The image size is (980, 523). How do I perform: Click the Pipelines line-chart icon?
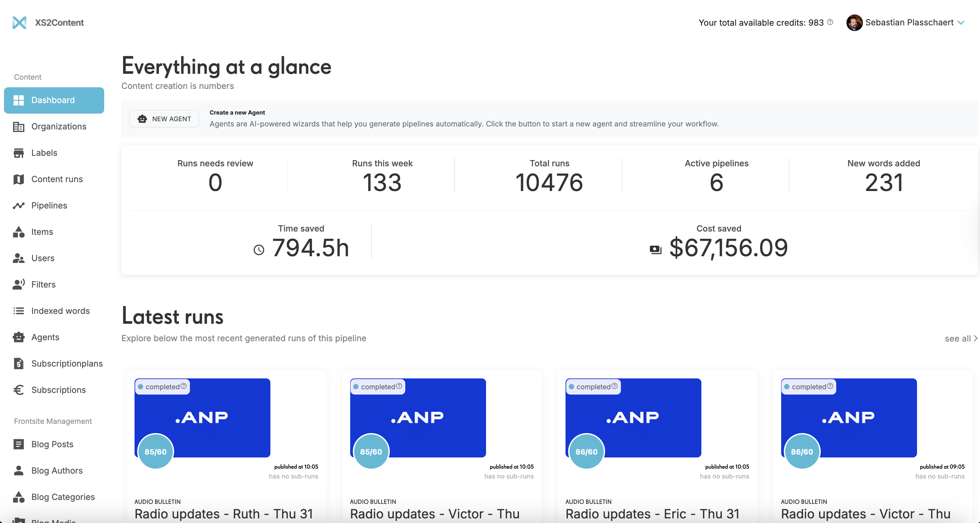point(19,205)
